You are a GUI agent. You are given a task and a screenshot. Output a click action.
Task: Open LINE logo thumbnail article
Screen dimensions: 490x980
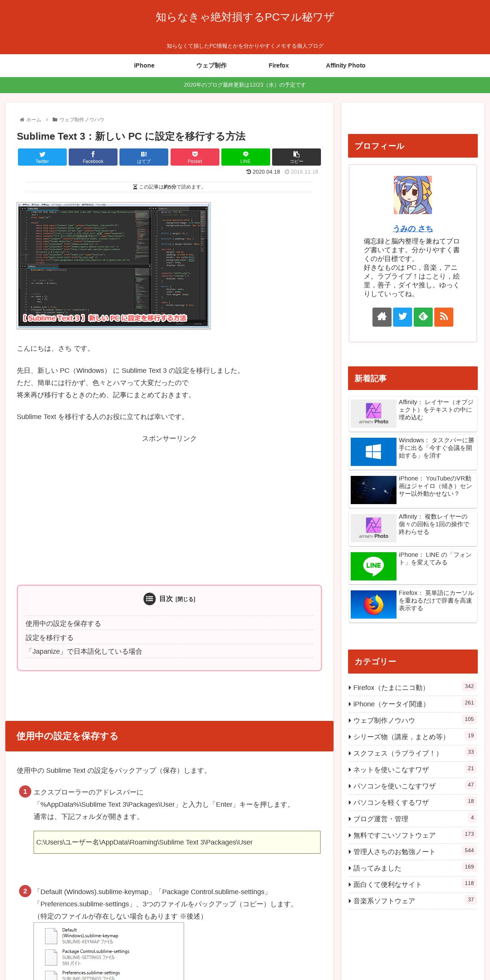[374, 566]
